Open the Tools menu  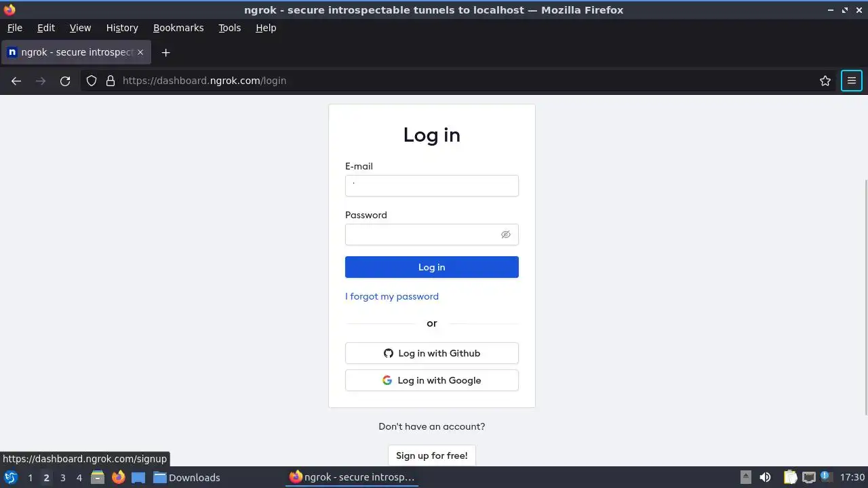click(x=230, y=28)
